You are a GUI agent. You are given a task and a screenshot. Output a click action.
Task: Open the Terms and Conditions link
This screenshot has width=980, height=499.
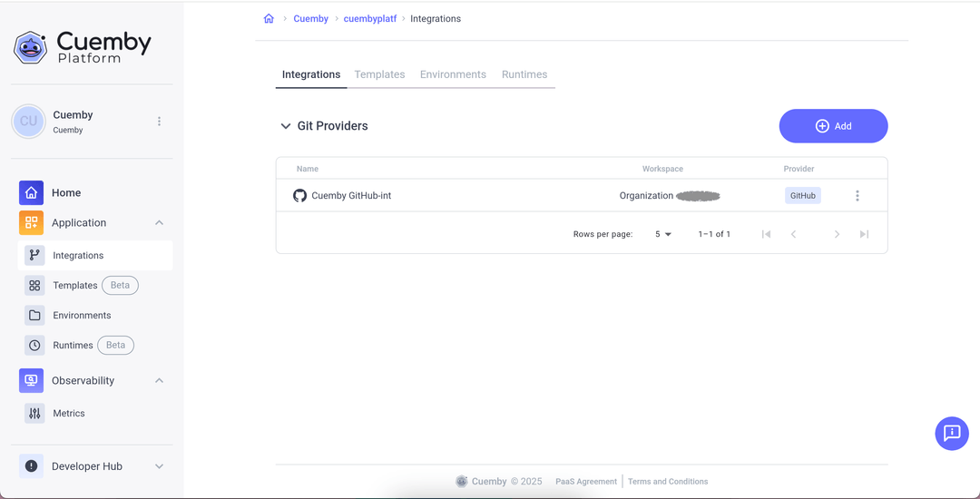(x=668, y=482)
